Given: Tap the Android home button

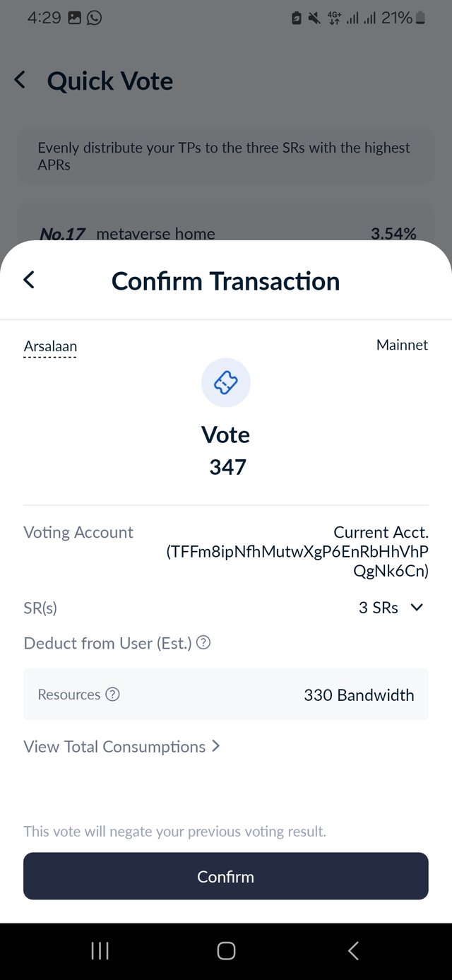Looking at the screenshot, I should pos(226,951).
